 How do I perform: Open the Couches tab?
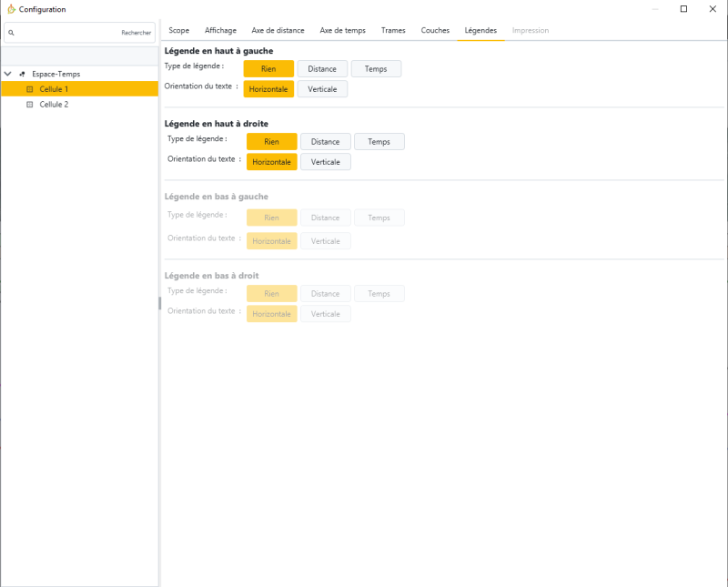[435, 30]
